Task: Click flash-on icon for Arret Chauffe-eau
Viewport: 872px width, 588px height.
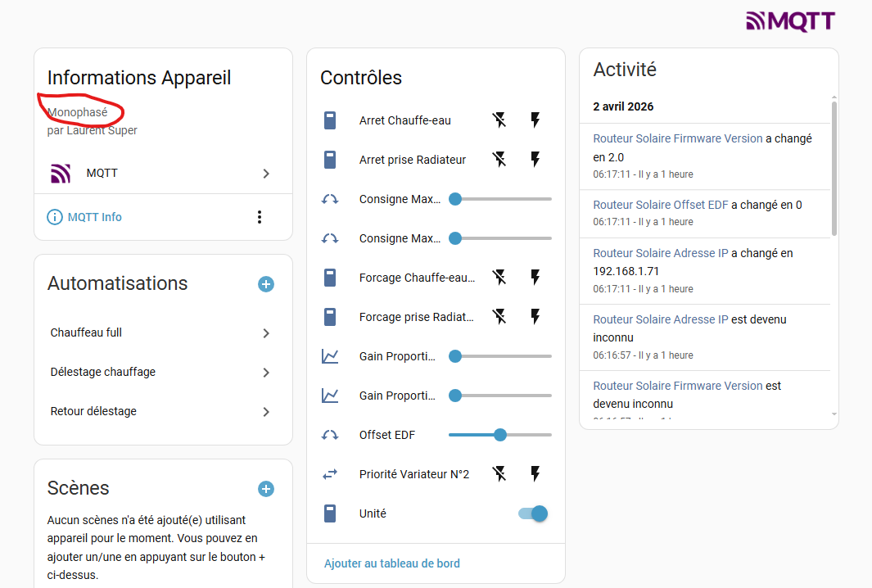Action: point(535,120)
